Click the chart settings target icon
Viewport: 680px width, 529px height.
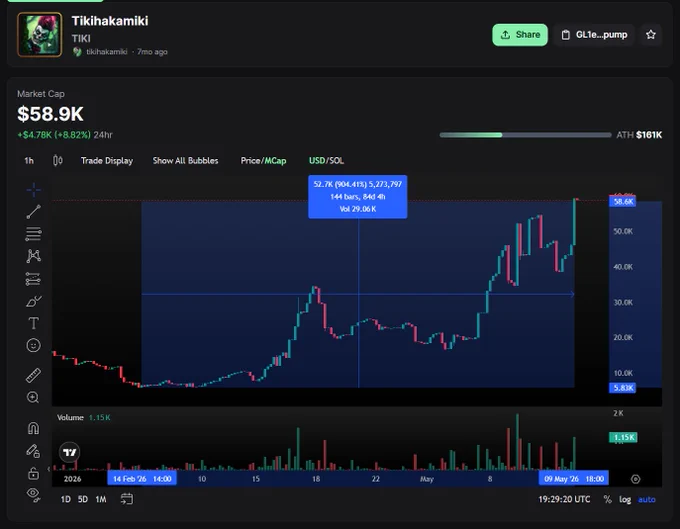pyautogui.click(x=635, y=479)
